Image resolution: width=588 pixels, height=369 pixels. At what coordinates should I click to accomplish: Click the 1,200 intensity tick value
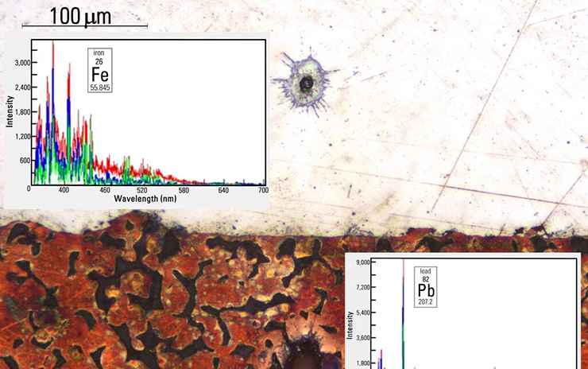point(22,136)
